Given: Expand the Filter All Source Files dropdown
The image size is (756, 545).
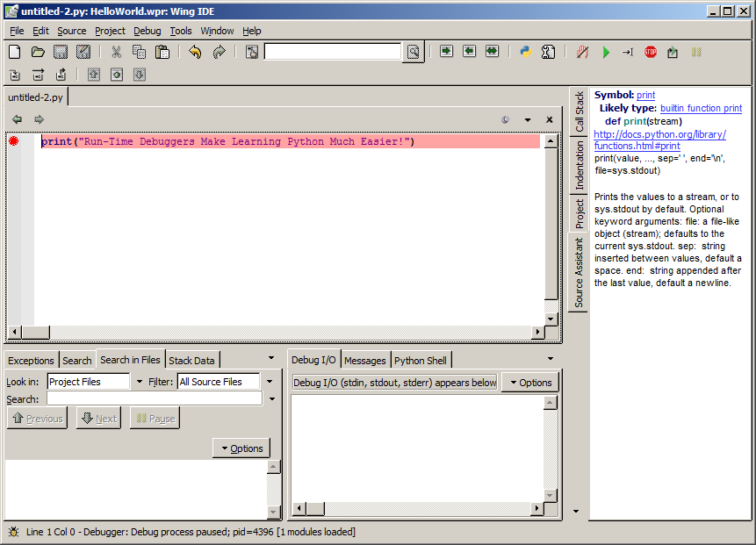Looking at the screenshot, I should (x=270, y=382).
